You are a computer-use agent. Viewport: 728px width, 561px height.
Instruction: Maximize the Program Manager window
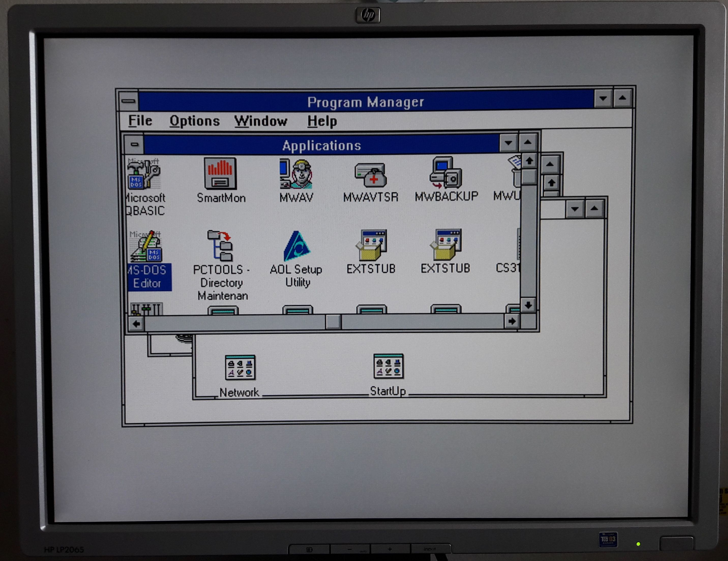click(x=622, y=98)
